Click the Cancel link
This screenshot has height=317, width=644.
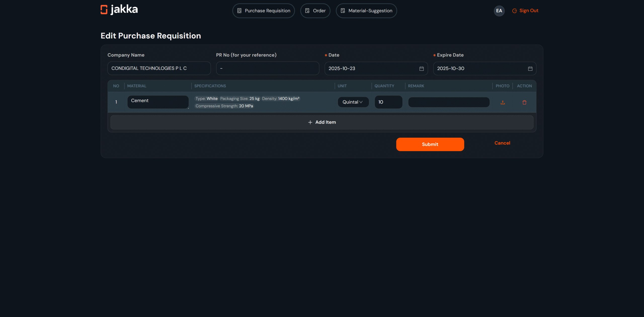pyautogui.click(x=502, y=143)
